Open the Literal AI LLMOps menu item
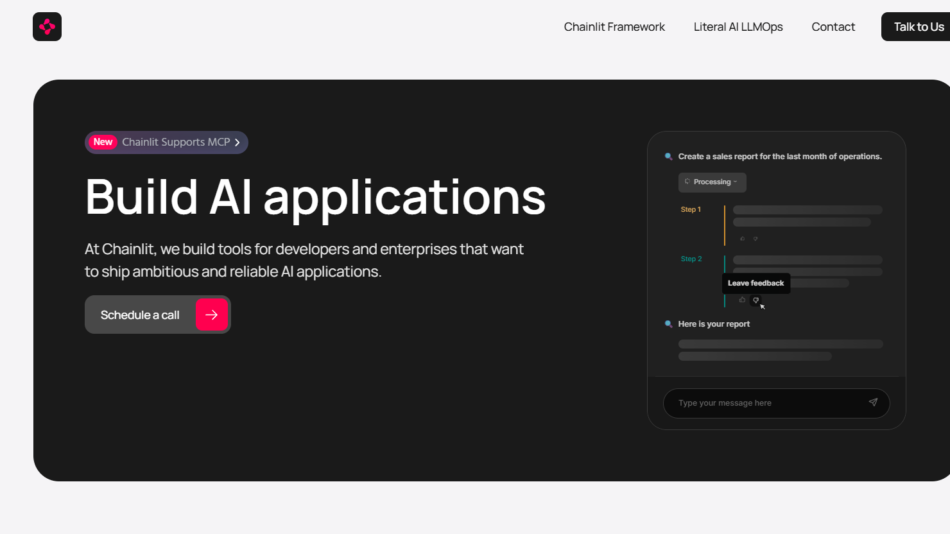The image size is (950, 534). (738, 27)
